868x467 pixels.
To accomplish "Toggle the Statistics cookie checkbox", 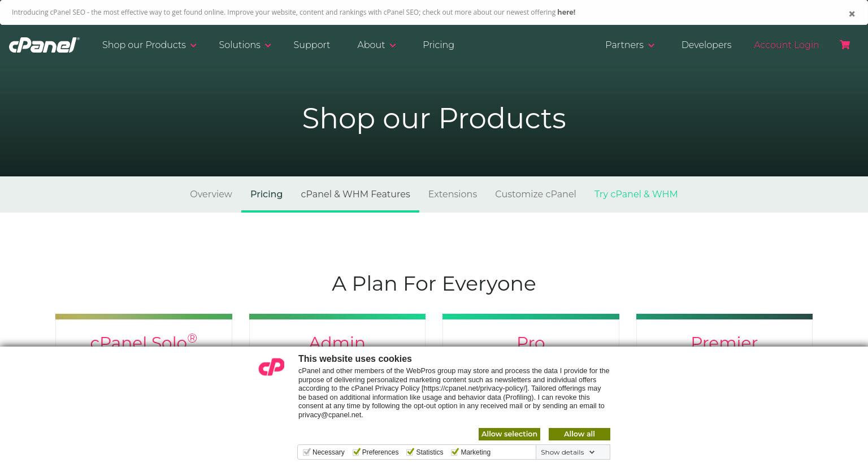I will (x=410, y=452).
